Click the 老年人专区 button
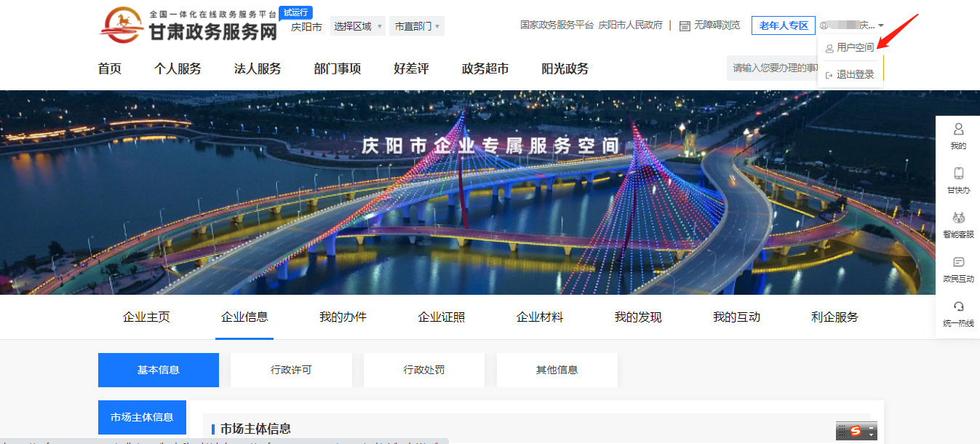Screen dimensions: 980x444 [x=784, y=25]
